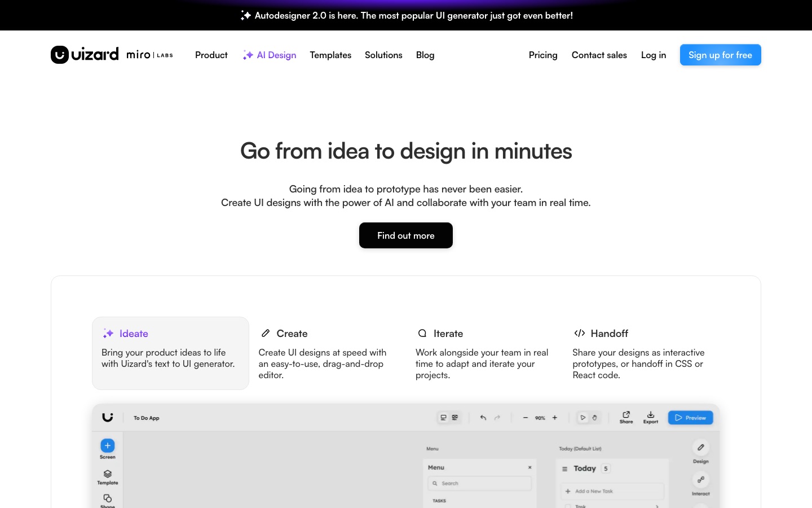Open the Interact panel icon
Screen dimensions: 812x508
coord(701,480)
